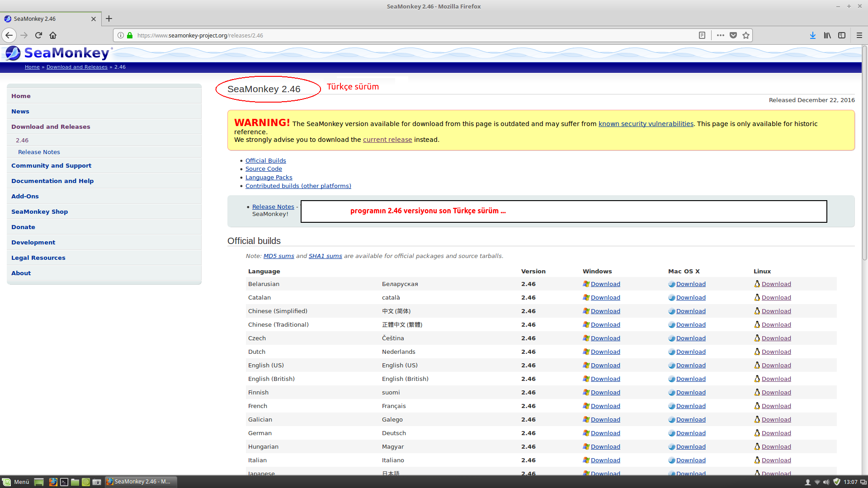Open volume control in system tray
The height and width of the screenshot is (488, 868).
click(x=826, y=482)
